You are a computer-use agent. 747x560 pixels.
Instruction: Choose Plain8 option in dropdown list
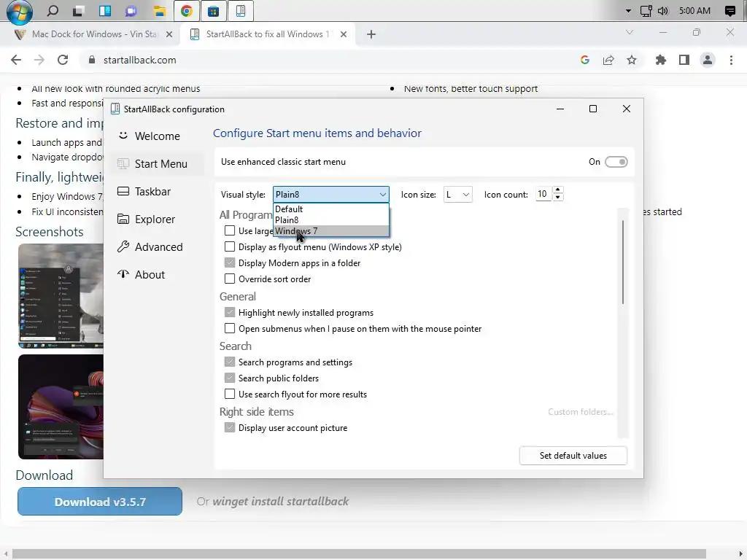[331, 220]
